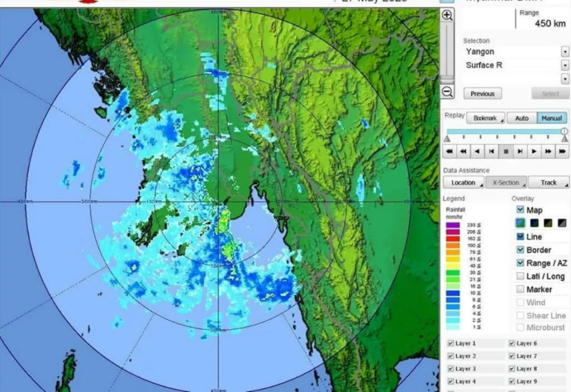Step forward one frame
This screenshot has height=392, width=571.
click(x=520, y=151)
